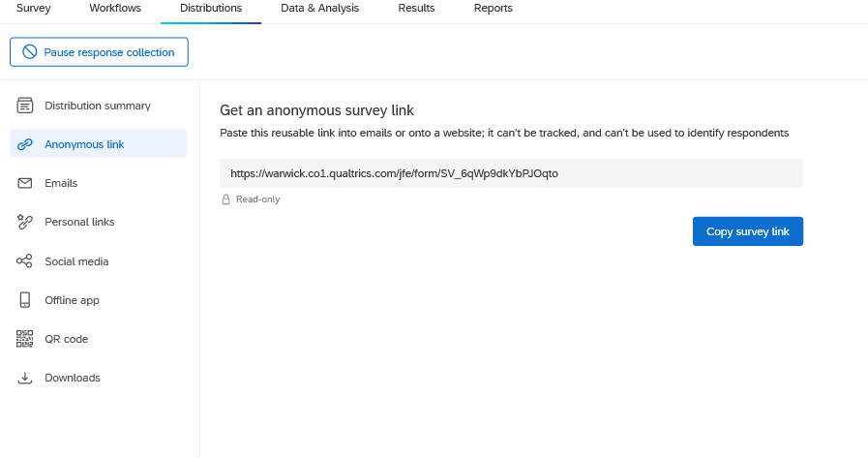This screenshot has width=868, height=458.
Task: Click the Social media share icon
Action: pos(25,261)
